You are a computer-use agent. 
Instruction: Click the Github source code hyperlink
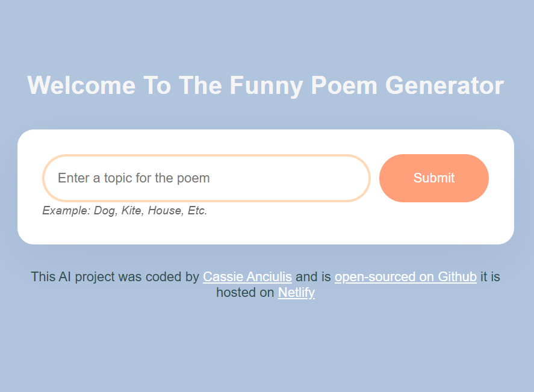(405, 276)
